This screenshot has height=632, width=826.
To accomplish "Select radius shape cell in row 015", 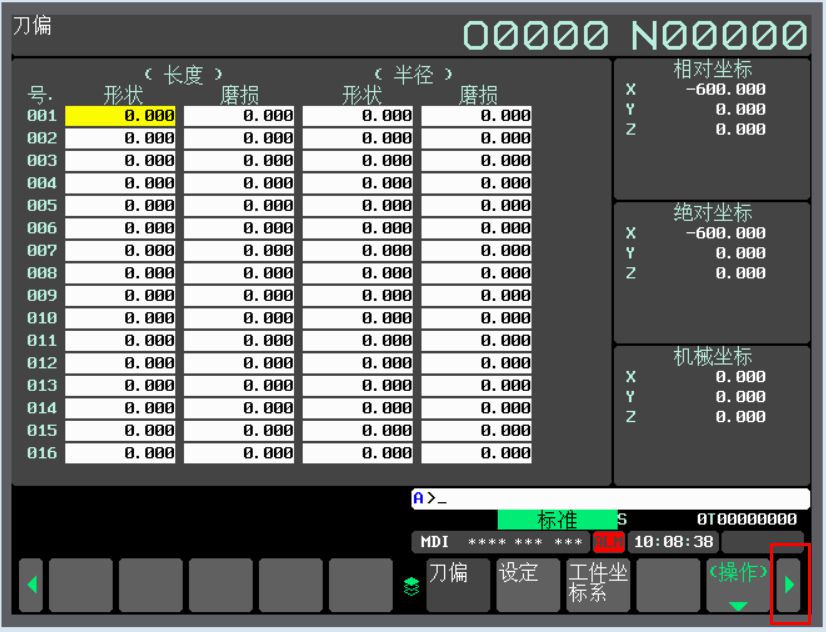I will [x=358, y=431].
